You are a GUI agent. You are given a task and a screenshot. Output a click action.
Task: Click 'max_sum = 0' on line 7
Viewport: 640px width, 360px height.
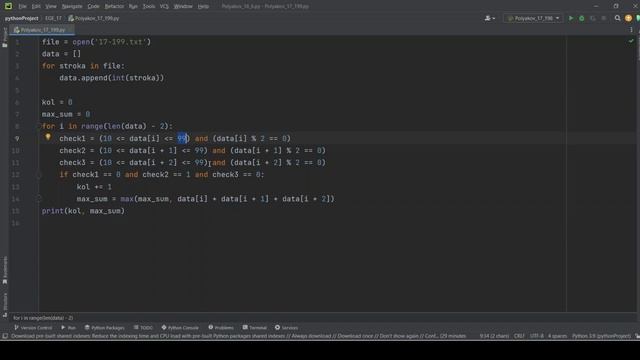(x=66, y=114)
